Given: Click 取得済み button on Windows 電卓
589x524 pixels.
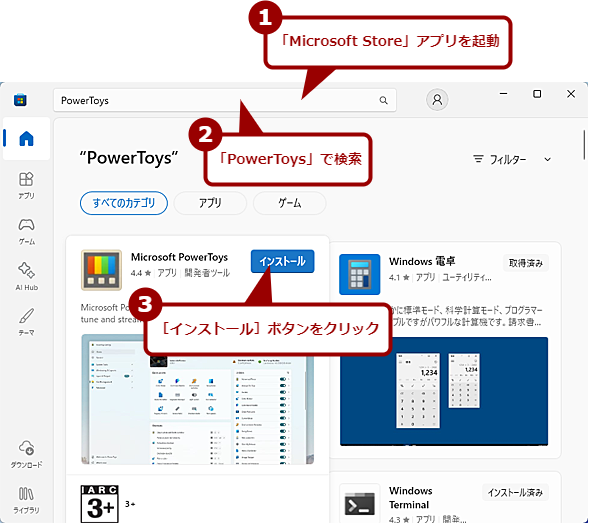Looking at the screenshot, I should click(x=526, y=263).
